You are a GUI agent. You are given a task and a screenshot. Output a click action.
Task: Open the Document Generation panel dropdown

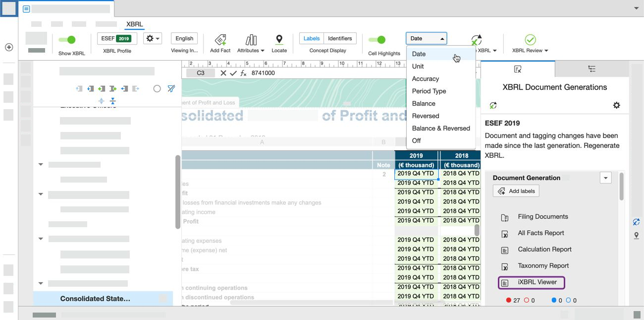(605, 178)
